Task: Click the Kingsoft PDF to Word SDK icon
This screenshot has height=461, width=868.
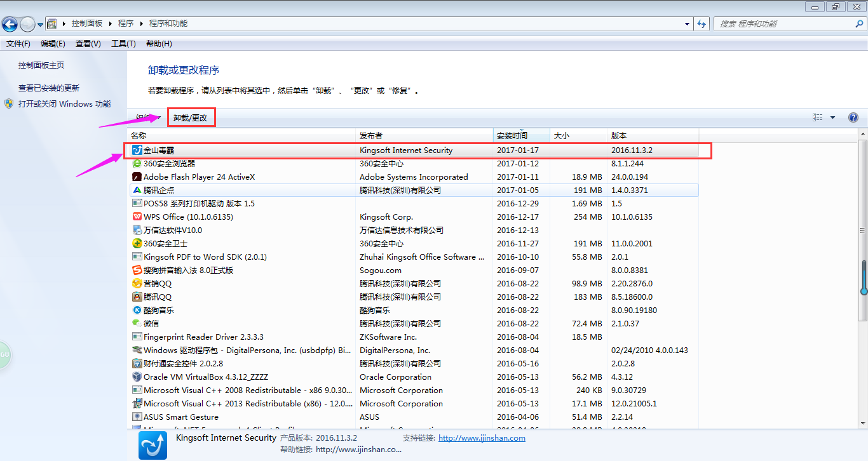Action: 137,257
